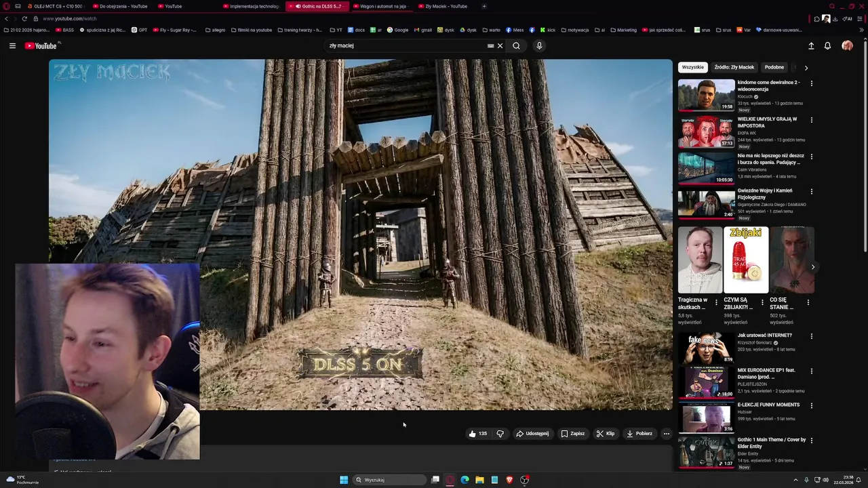
Task: Open the E-LEKCJE FUNNY MOMENTS thumbnail
Action: point(707,418)
